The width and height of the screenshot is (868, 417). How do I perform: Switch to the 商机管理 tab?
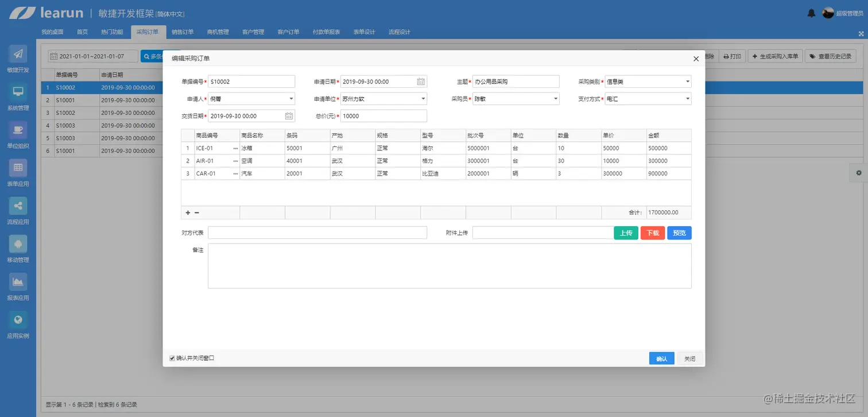(x=218, y=32)
